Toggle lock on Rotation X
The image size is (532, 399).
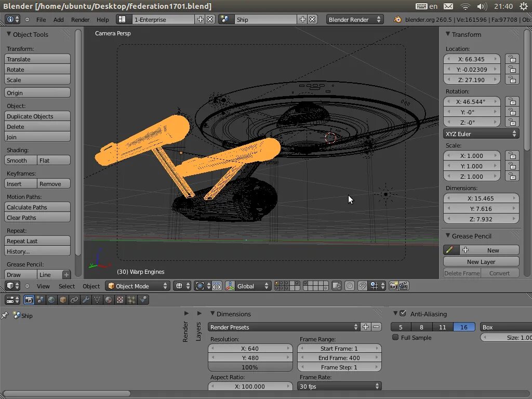[x=512, y=101]
